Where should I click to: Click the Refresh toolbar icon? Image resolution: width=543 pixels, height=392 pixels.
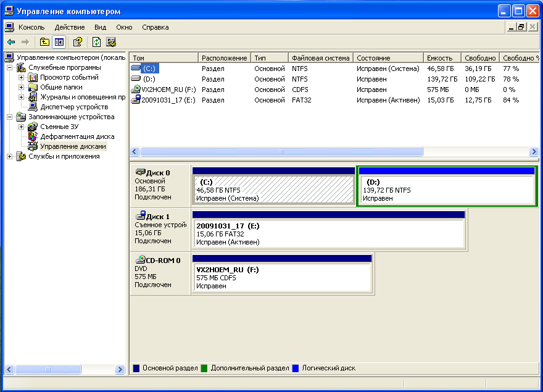(96, 42)
